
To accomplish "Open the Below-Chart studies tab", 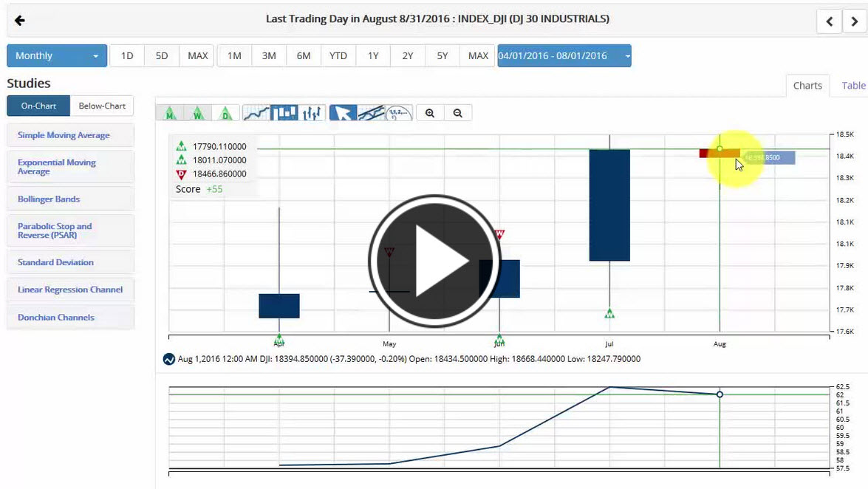I will (102, 106).
